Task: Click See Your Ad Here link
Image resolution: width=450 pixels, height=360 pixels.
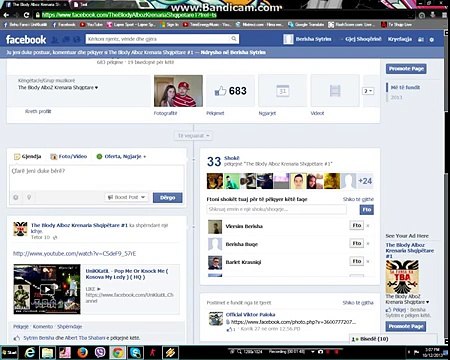Action: (x=407, y=236)
